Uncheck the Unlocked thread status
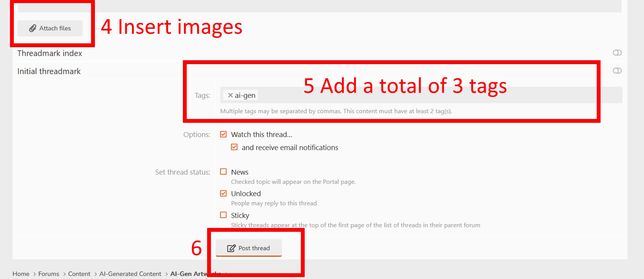This screenshot has height=279, width=644. tap(223, 193)
